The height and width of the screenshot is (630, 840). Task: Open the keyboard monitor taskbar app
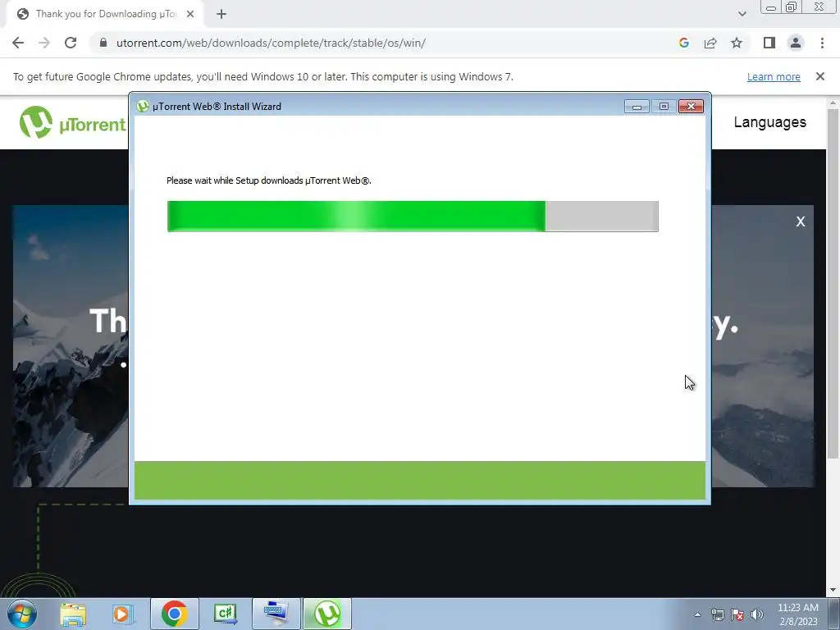click(x=276, y=614)
